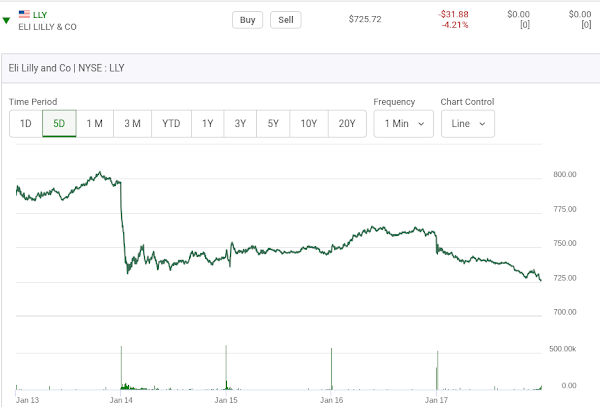The image size is (600, 407).
Task: Select the 5D time period
Action: [x=59, y=124]
